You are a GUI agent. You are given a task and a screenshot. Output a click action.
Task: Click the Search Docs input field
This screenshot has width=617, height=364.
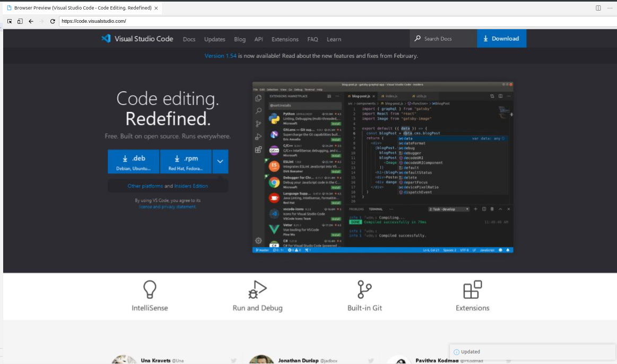click(443, 38)
